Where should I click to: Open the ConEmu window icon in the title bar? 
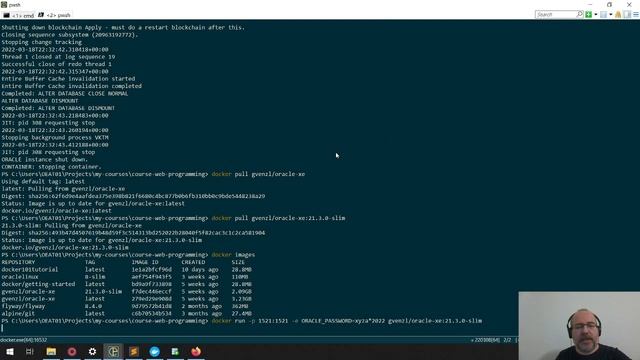coord(4,4)
